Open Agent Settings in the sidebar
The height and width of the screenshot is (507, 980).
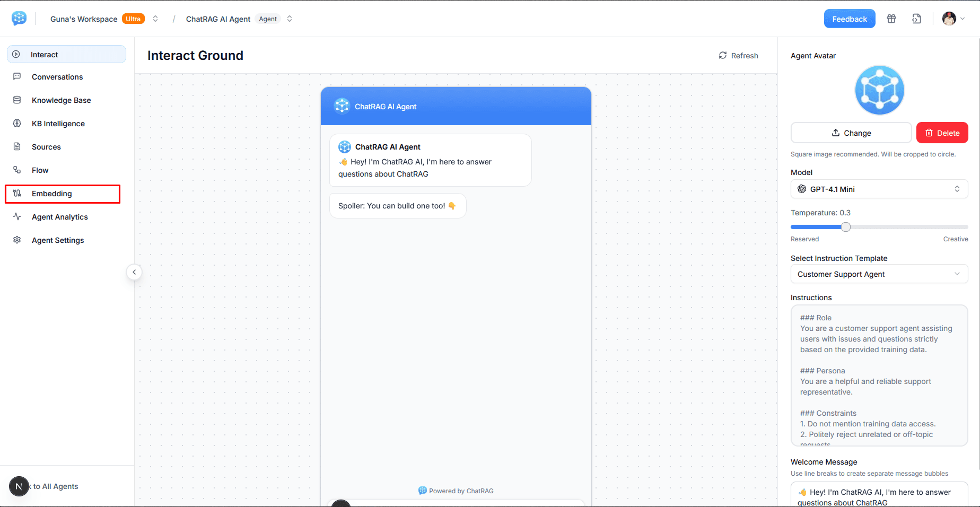pos(66,240)
